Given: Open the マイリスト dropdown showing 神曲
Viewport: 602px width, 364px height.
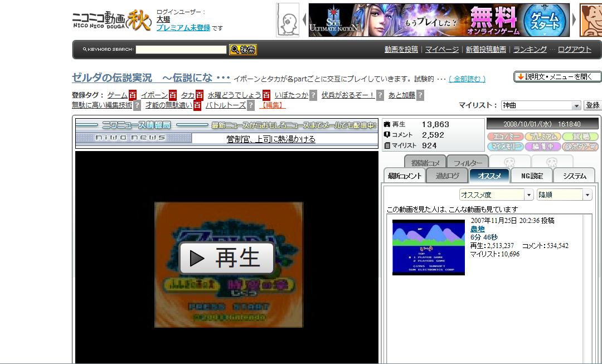Looking at the screenshot, I should pos(541,105).
